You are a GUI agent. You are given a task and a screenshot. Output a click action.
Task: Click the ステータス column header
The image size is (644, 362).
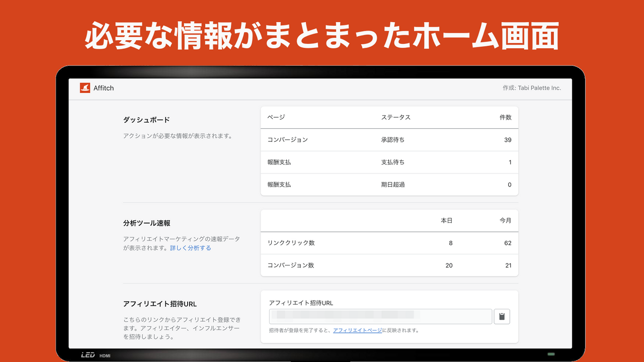[x=396, y=117]
